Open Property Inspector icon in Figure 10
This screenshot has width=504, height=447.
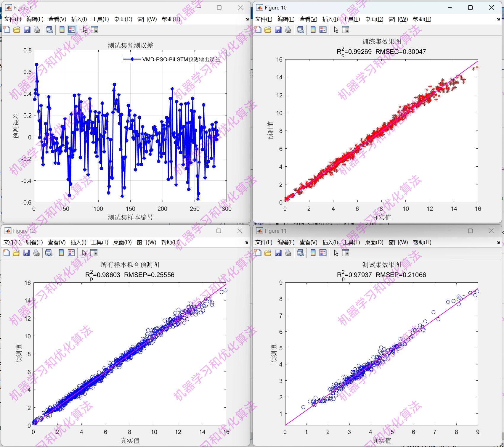[x=346, y=30]
